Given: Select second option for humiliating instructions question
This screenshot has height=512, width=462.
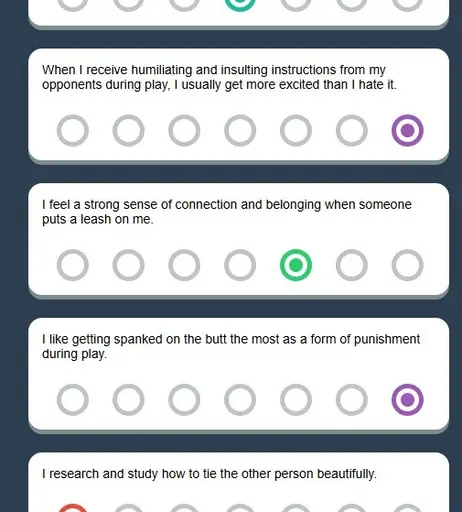Looking at the screenshot, I should point(128,131).
